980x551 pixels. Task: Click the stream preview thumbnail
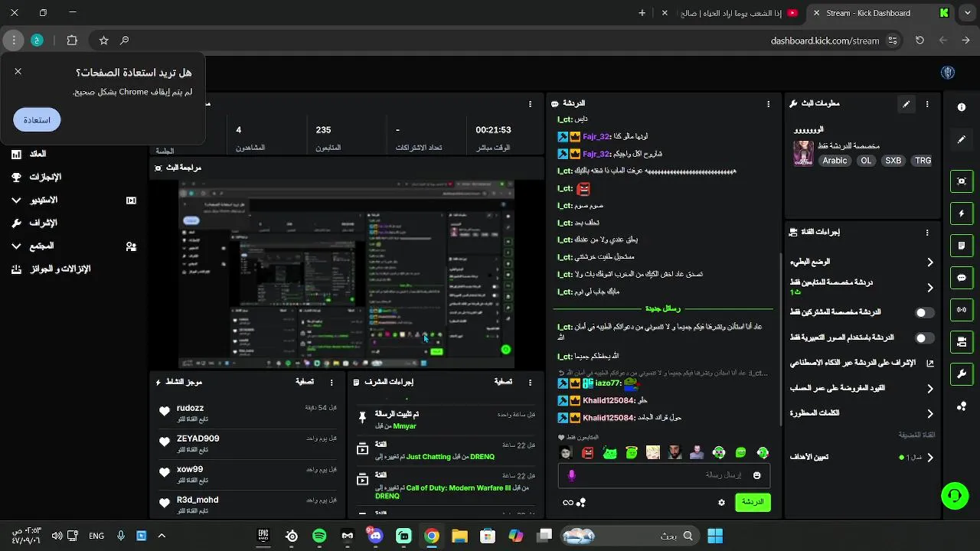(346, 274)
